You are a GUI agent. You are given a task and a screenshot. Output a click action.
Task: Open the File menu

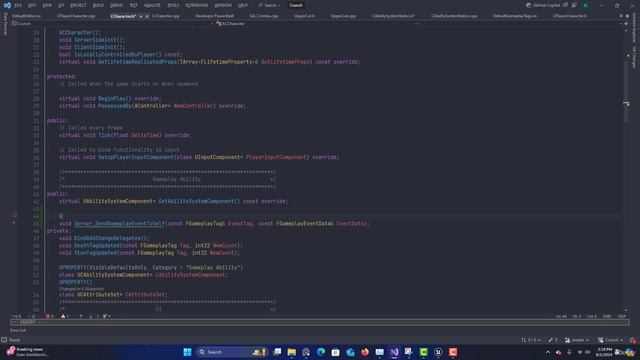[18, 5]
